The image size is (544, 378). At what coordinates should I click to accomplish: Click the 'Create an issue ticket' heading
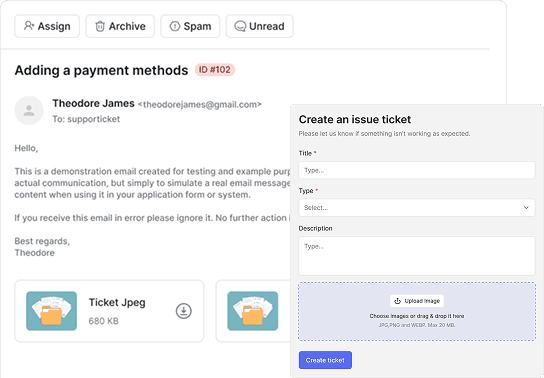(x=355, y=119)
